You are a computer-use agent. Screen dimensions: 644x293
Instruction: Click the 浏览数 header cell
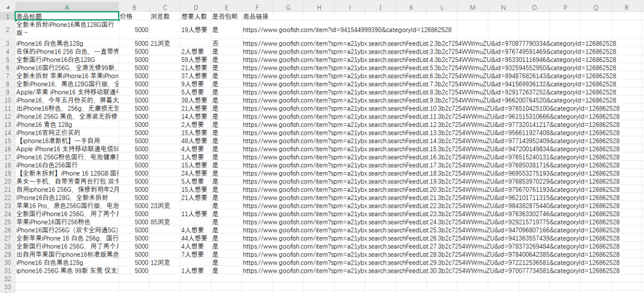[x=165, y=17]
